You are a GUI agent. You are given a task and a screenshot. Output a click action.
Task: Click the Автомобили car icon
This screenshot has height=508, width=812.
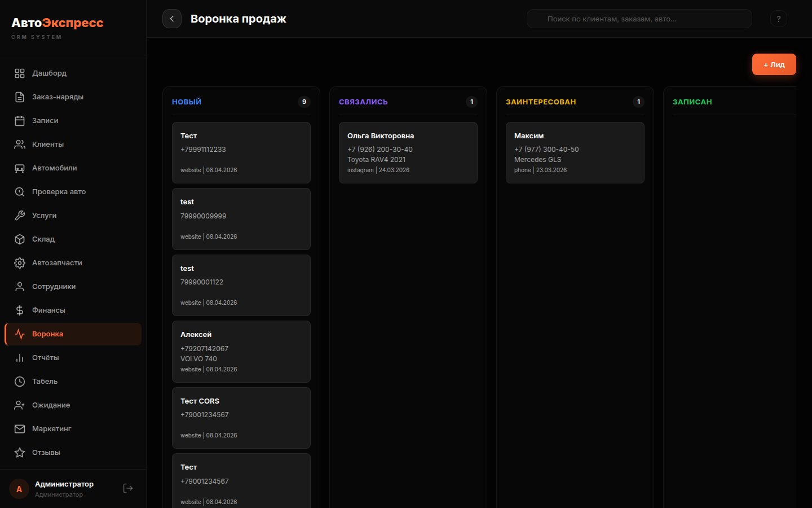tap(20, 168)
